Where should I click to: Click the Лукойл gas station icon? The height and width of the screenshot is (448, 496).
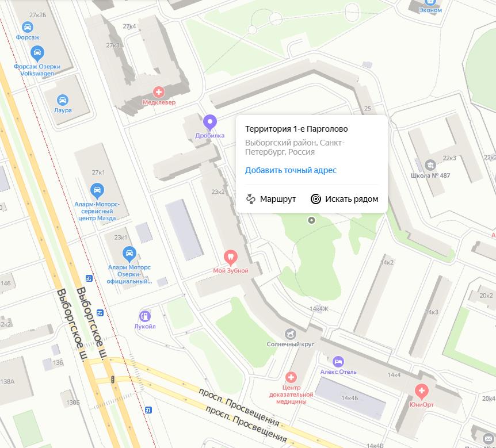[145, 315]
